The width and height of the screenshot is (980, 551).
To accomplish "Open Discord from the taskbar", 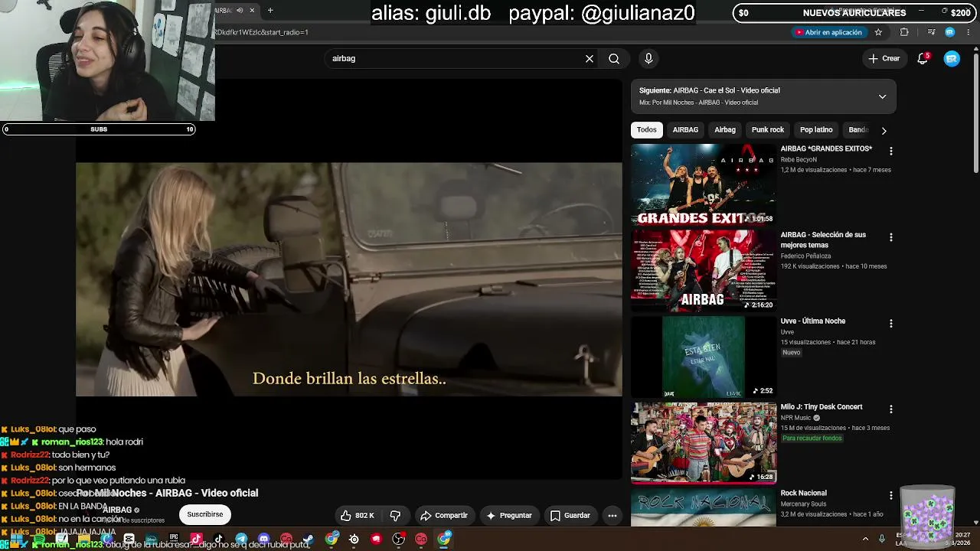I will (x=264, y=539).
